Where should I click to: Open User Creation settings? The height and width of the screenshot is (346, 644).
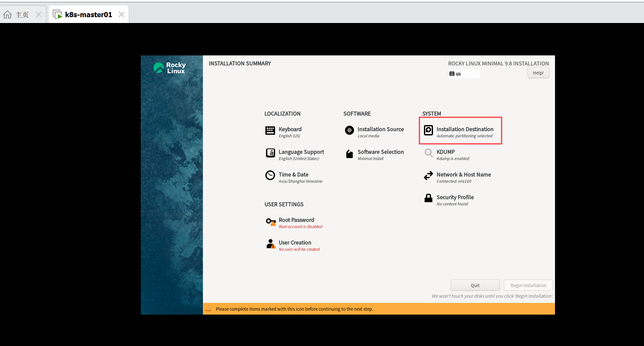coord(295,243)
